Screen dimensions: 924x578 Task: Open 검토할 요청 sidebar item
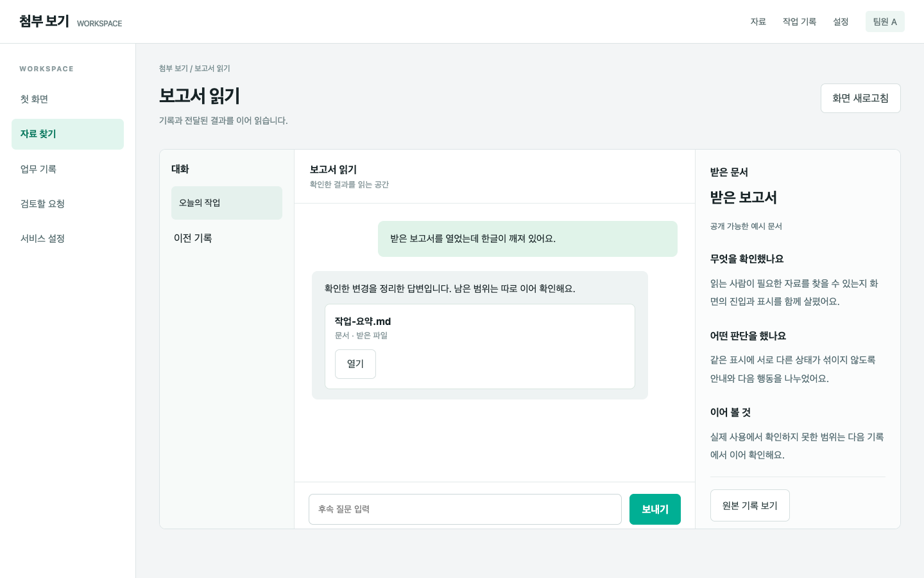pyautogui.click(x=67, y=204)
